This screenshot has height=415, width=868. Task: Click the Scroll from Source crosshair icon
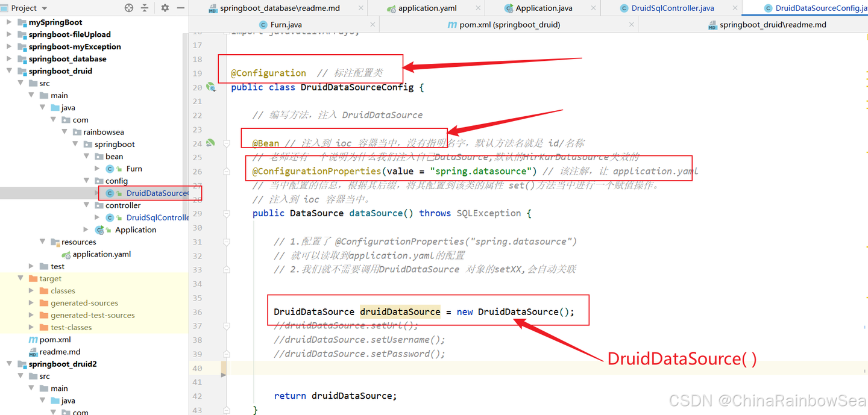[x=128, y=8]
